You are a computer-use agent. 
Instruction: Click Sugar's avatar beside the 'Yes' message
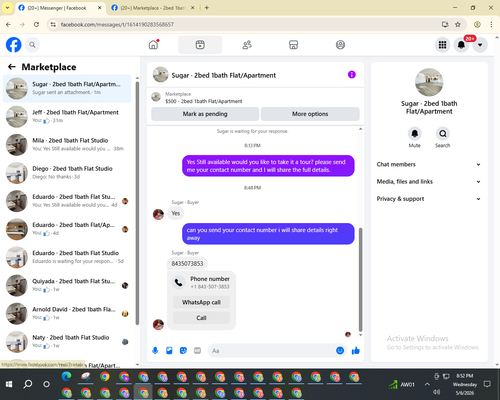click(158, 214)
